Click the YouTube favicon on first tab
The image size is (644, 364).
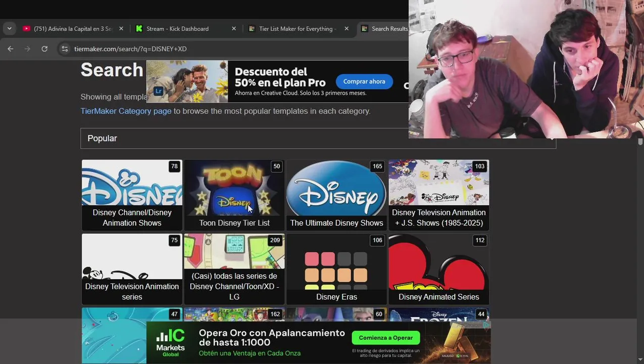tap(26, 29)
